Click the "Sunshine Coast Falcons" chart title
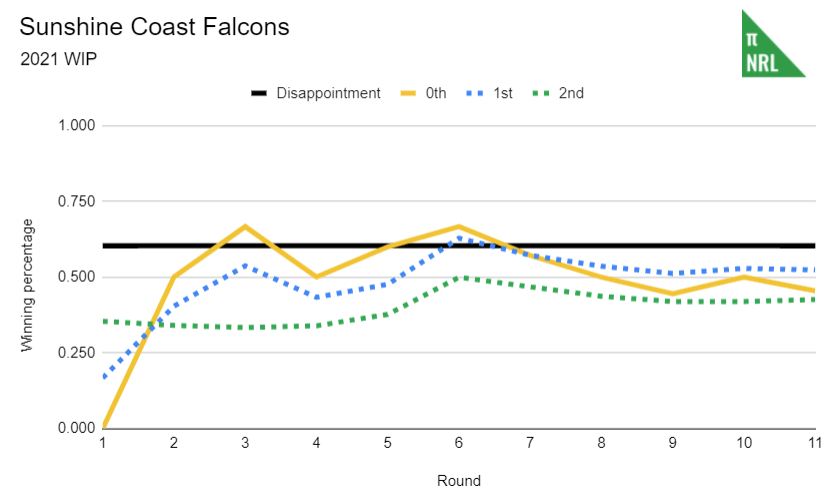830x500 pixels. (x=154, y=27)
